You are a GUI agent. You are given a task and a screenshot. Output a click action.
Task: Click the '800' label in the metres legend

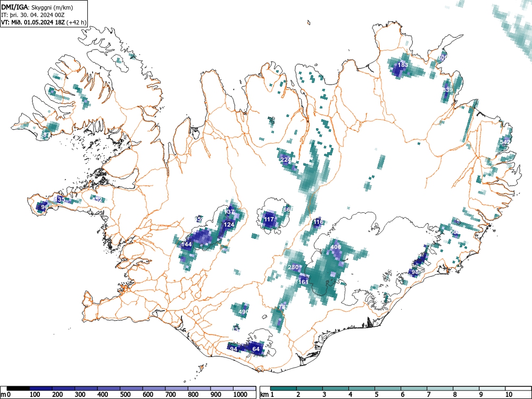(x=193, y=395)
